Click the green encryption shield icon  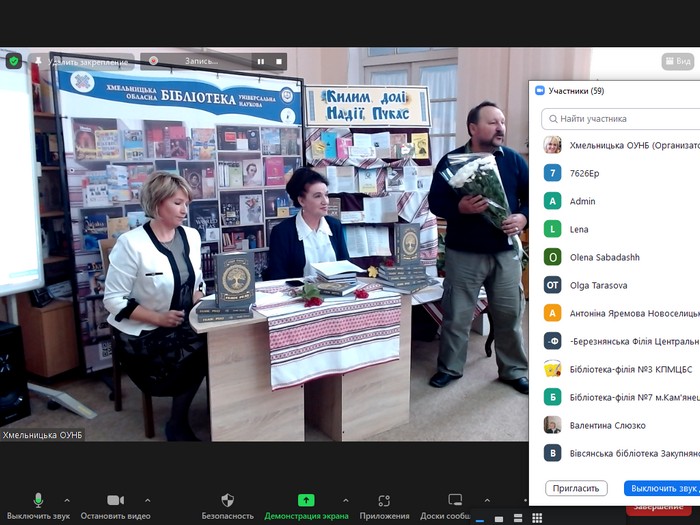click(13, 61)
